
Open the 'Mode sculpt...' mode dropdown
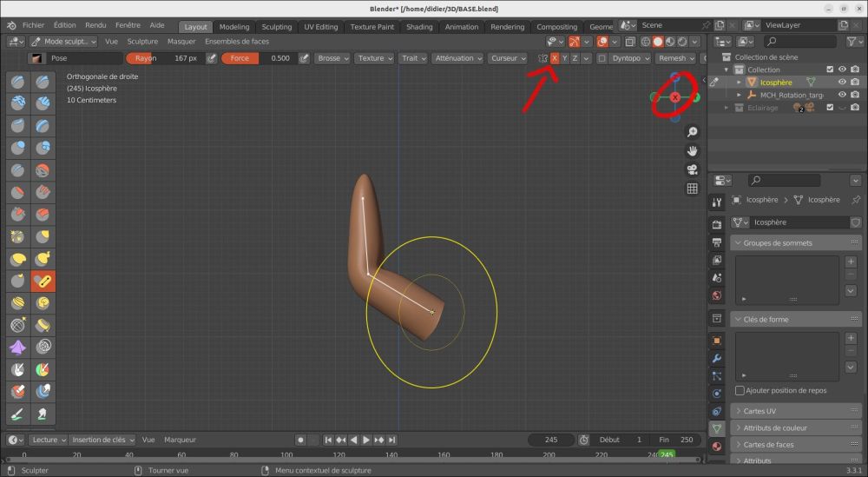(63, 42)
